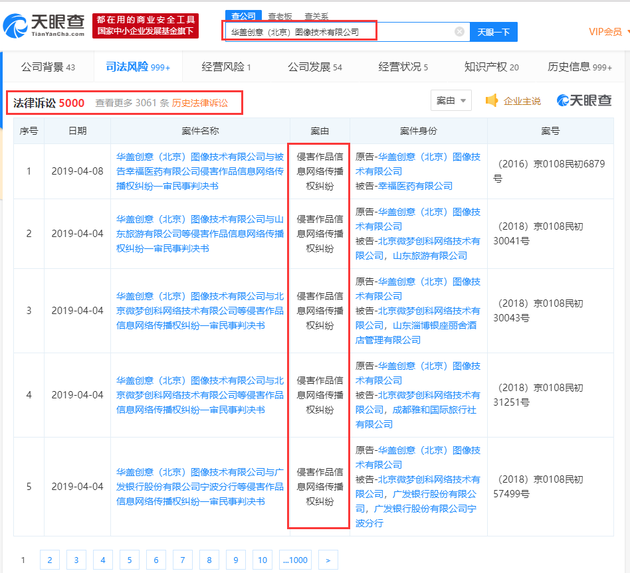This screenshot has height=573, width=630.
Task: Clear the search box with the X icon
Action: click(459, 32)
